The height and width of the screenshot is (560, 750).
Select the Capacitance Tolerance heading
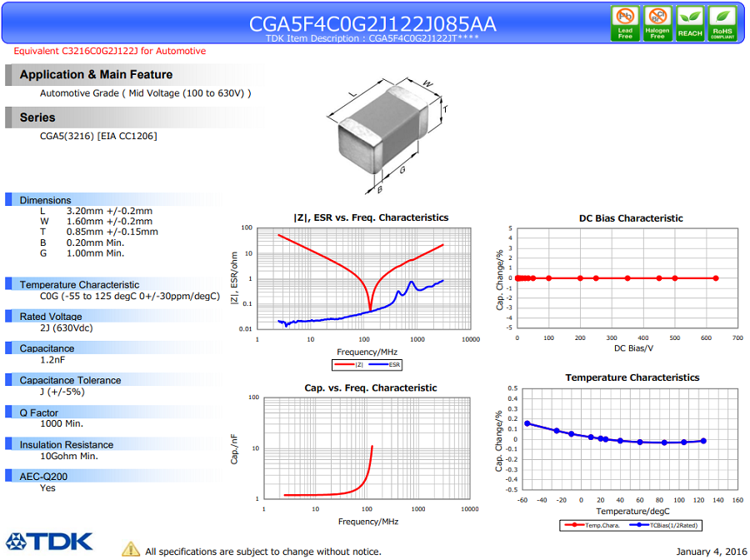point(70,381)
